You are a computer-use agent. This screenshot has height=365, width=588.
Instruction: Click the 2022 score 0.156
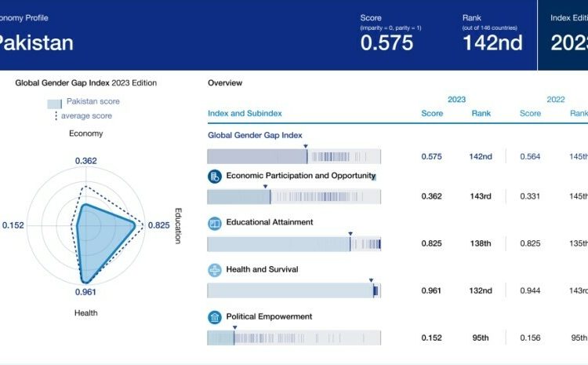(530, 338)
